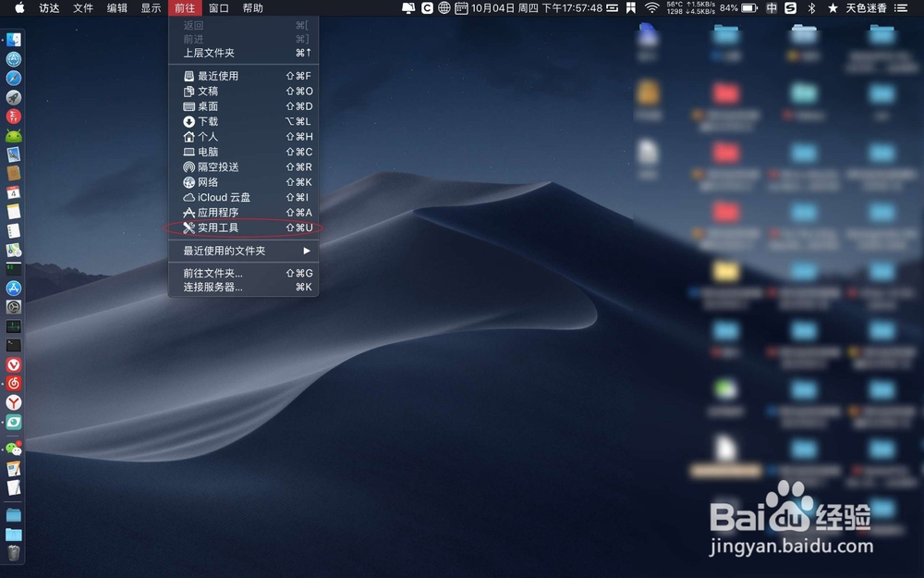Click the star icon in the menu bar
This screenshot has height=578, width=924.
(831, 10)
